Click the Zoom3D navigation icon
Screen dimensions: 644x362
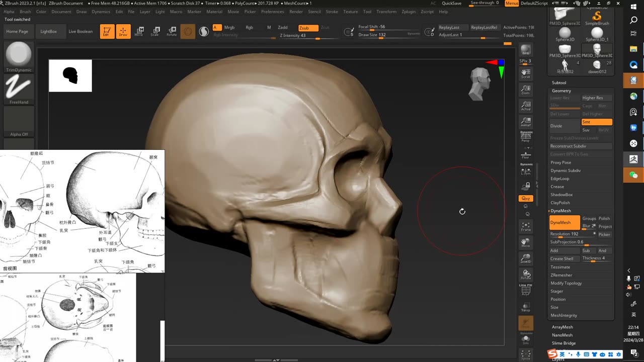coord(526,259)
